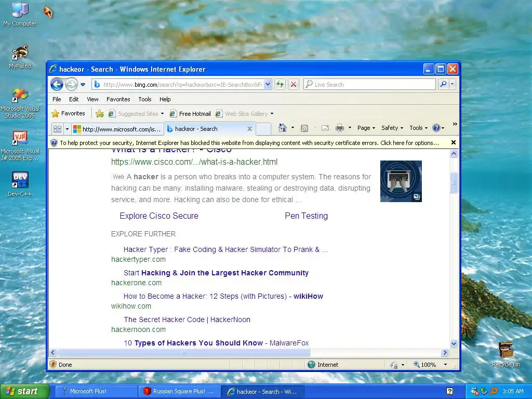
Task: Open the Safety command bar menu
Action: click(392, 128)
